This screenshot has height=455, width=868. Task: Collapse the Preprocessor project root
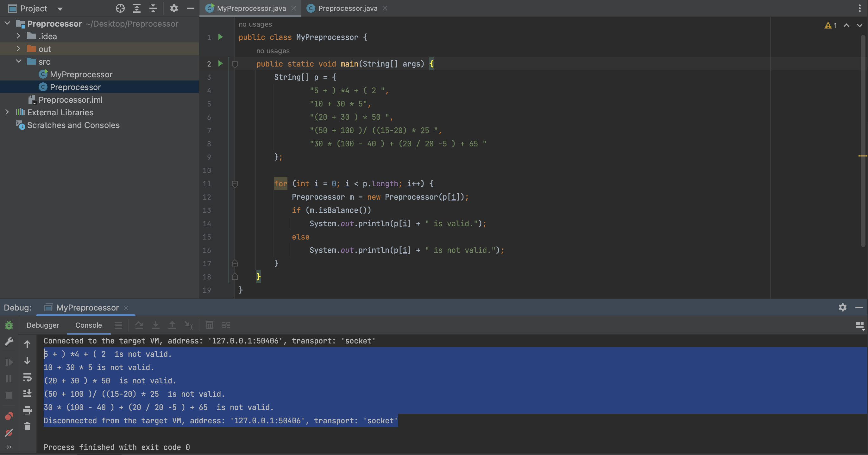click(x=7, y=23)
